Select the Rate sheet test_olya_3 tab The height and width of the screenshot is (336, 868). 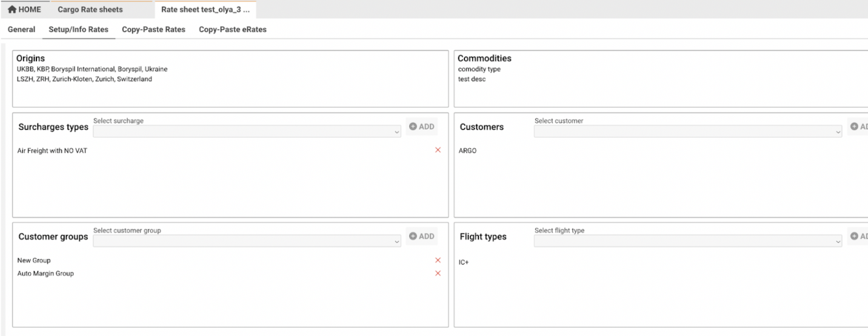205,10
